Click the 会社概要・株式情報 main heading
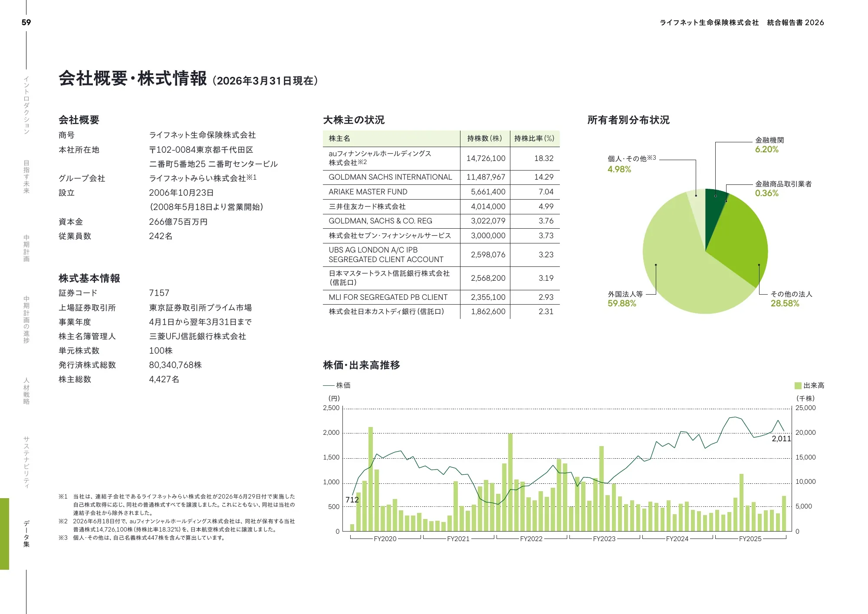 [133, 79]
